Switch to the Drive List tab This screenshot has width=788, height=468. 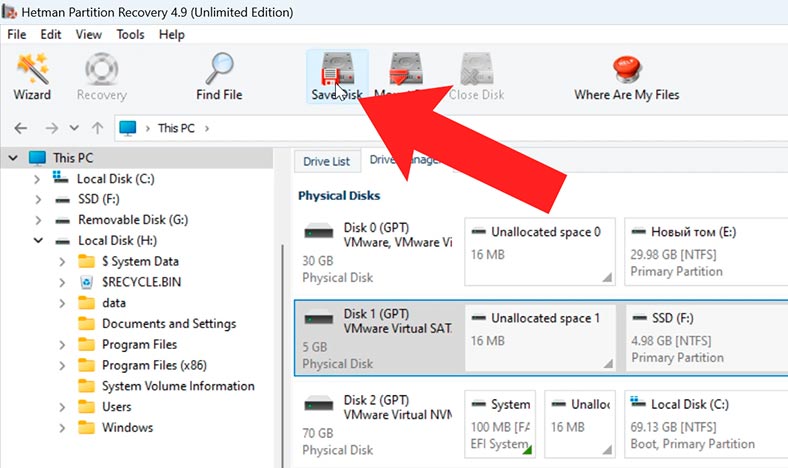point(327,161)
